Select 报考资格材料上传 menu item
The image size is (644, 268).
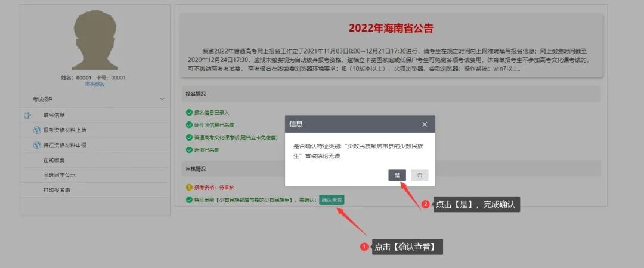[64, 130]
